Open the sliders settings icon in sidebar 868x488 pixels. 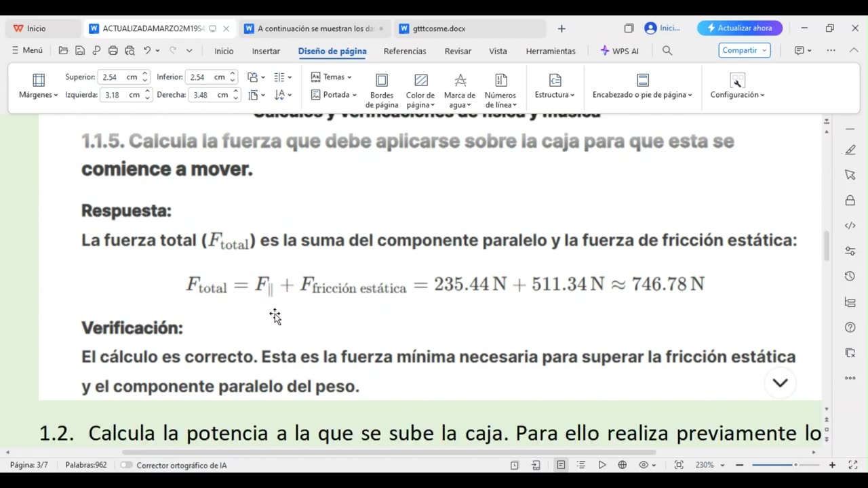point(850,251)
